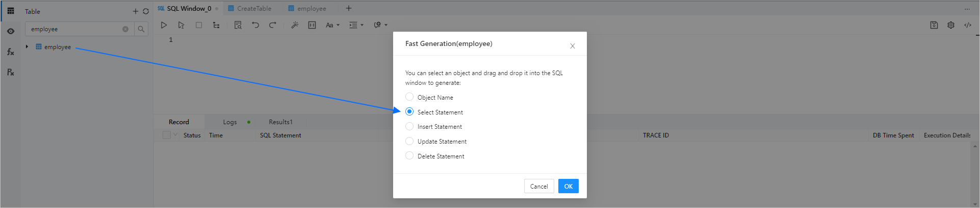Click the save icon in the top-right toolbar
The height and width of the screenshot is (208, 980).
click(934, 25)
